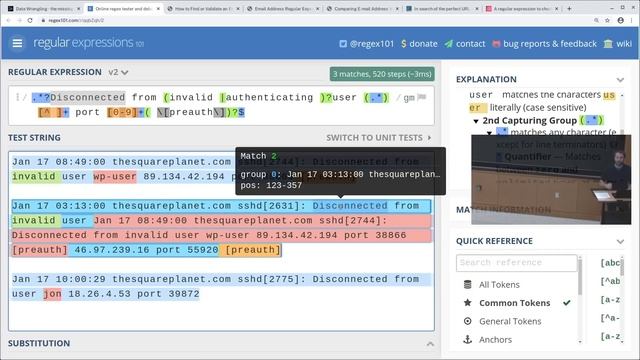Collapse the 2nd Capturing Group tree node
The width and height of the screenshot is (640, 360).
tap(476, 121)
